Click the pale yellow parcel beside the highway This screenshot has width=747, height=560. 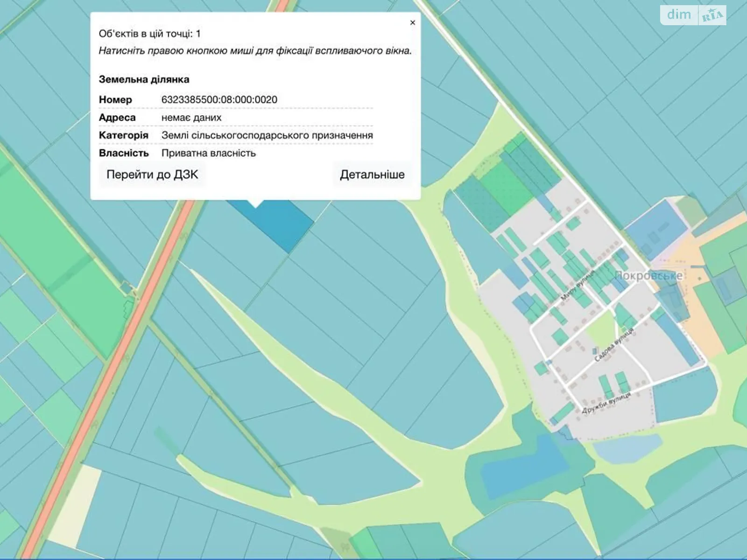click(x=75, y=504)
